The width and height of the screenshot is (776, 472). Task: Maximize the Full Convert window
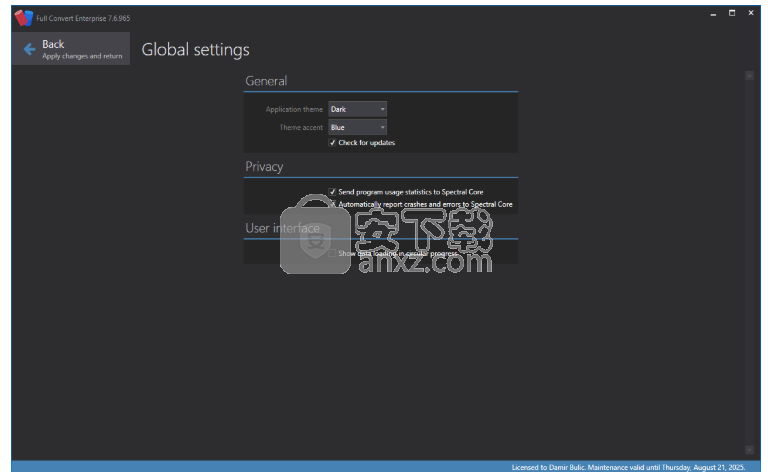(732, 13)
